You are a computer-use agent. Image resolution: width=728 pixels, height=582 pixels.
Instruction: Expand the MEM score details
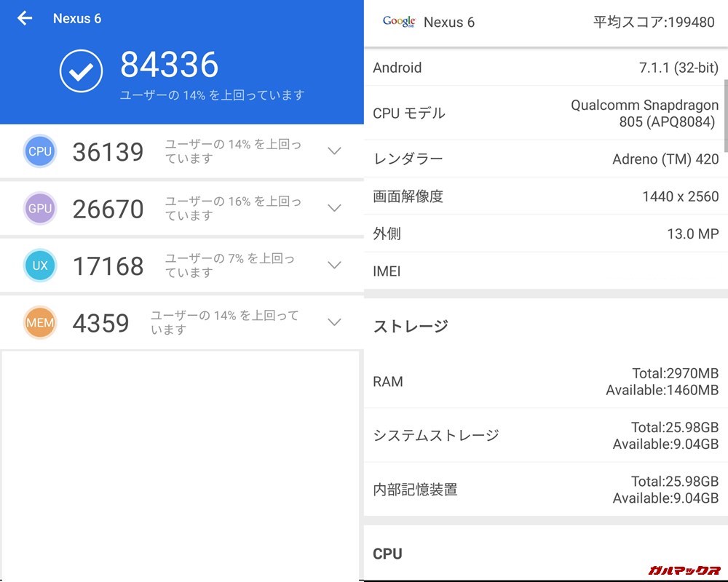pyautogui.click(x=334, y=322)
